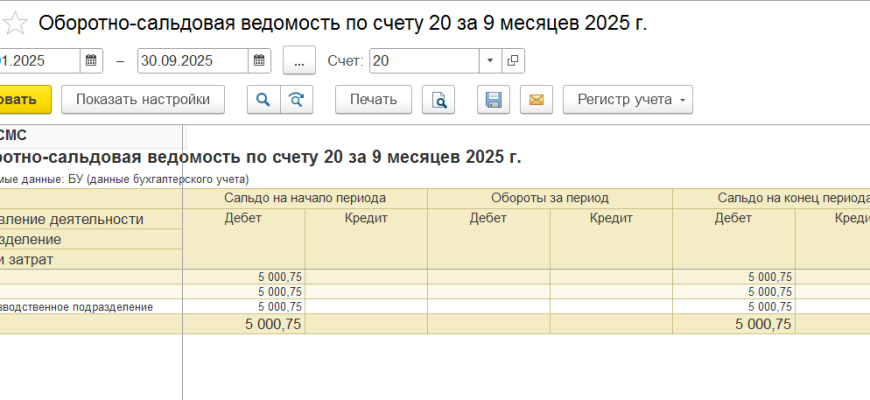Click the end date field 30.09.2025

(192, 61)
